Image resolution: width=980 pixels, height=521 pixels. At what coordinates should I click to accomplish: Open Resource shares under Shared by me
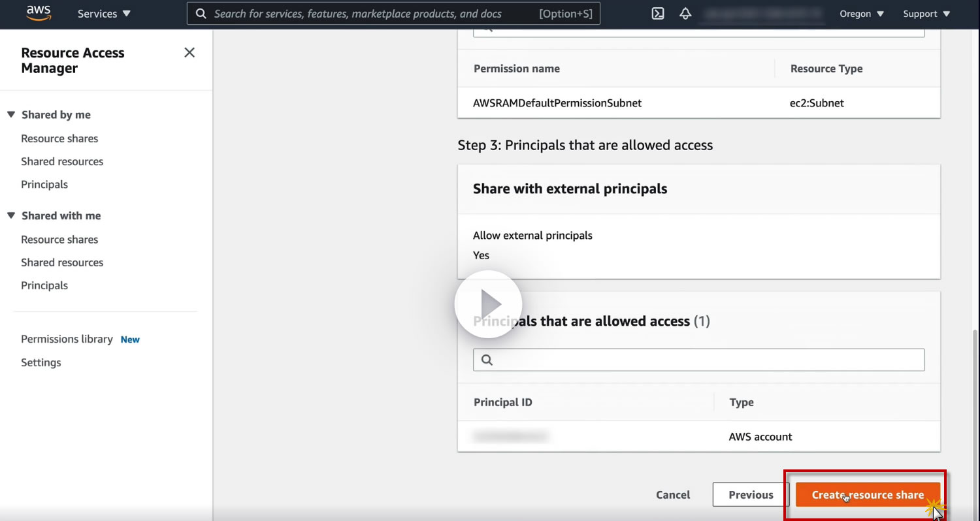pyautogui.click(x=59, y=138)
